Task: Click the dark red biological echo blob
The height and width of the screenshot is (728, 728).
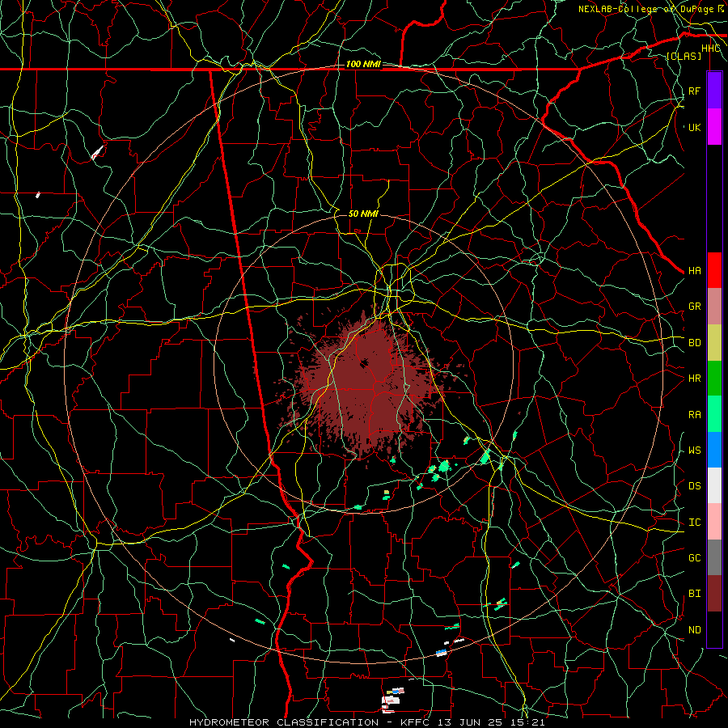Action: [x=366, y=385]
